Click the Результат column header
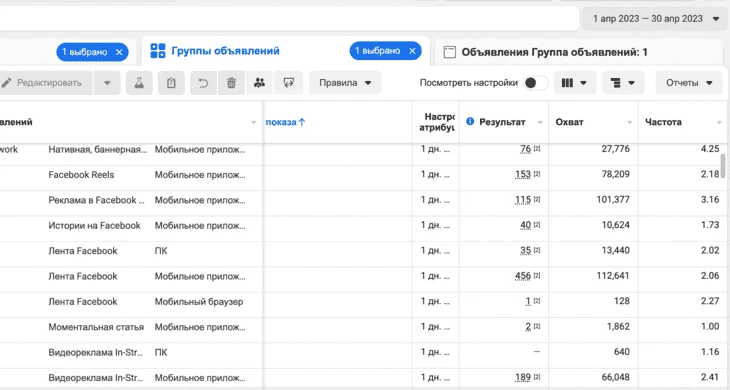The image size is (730, 390). [x=502, y=122]
